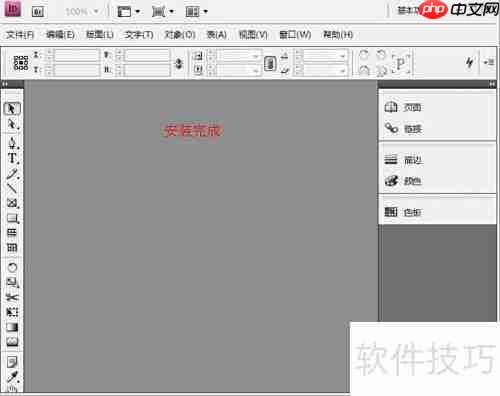Flip selection horizontally in control panel
The width and height of the screenshot is (500, 396).
pyautogui.click(x=364, y=70)
